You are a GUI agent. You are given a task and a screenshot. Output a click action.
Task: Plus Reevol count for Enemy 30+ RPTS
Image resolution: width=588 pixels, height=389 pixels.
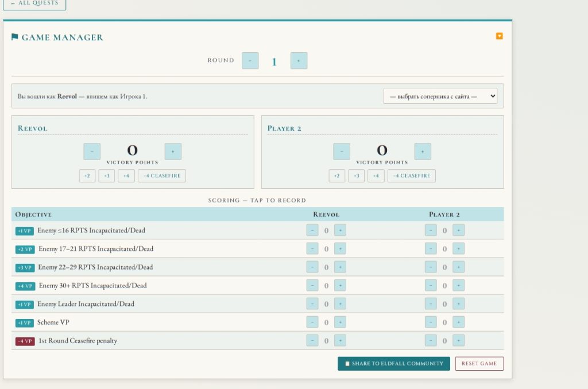(340, 285)
